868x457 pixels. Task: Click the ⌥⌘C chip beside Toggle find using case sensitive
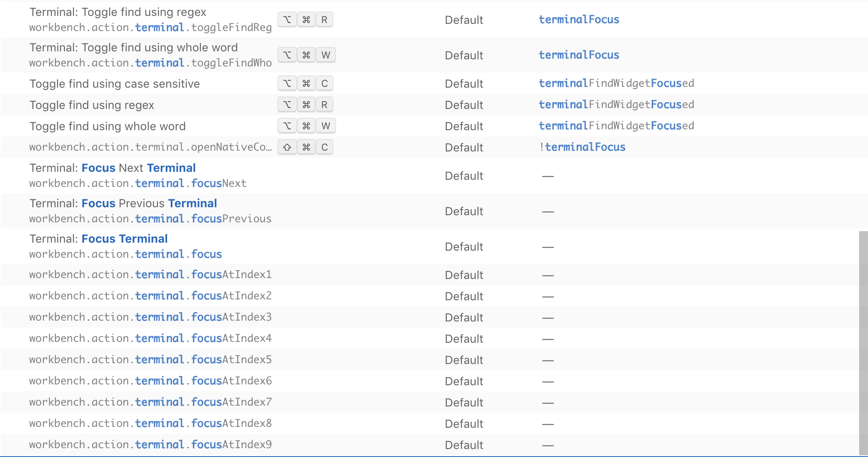pos(305,83)
